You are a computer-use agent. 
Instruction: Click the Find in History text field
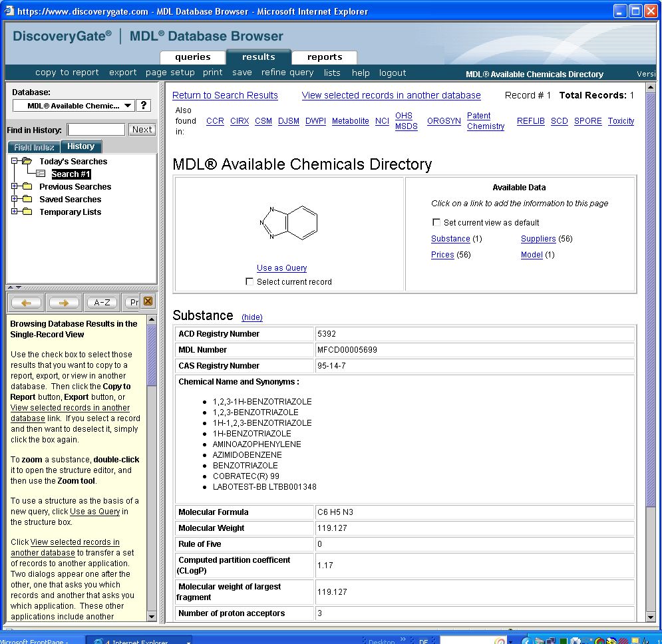(x=96, y=130)
